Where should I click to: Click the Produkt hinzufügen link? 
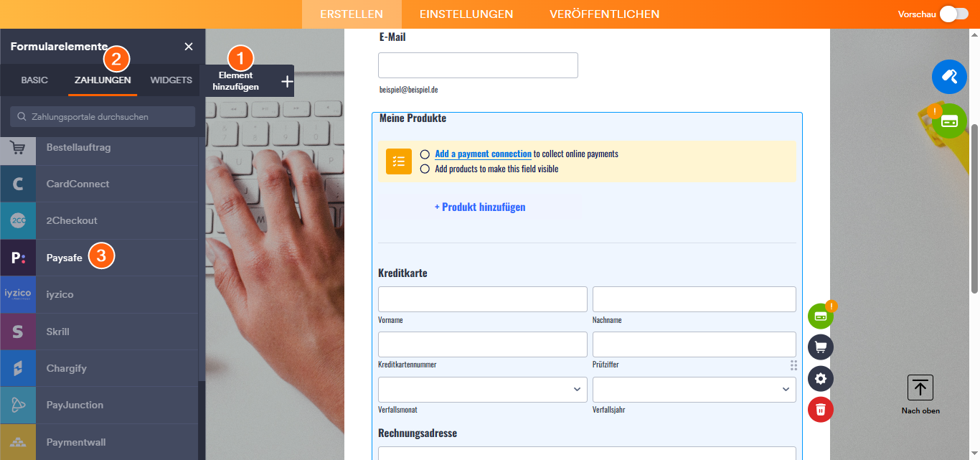coord(480,207)
